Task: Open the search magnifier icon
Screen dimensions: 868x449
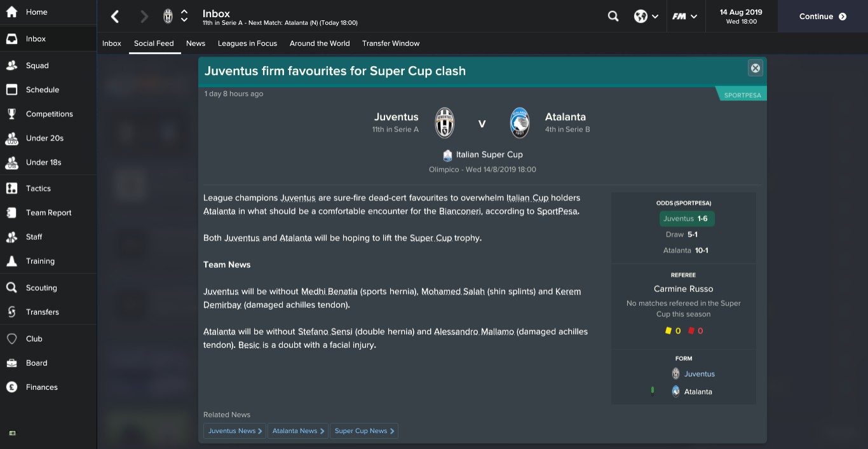Action: pos(613,17)
